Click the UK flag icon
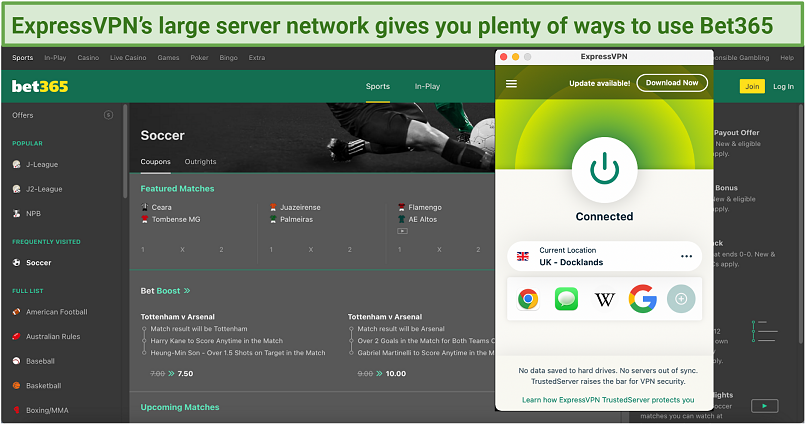Screen dimensions: 806x425 [523, 256]
